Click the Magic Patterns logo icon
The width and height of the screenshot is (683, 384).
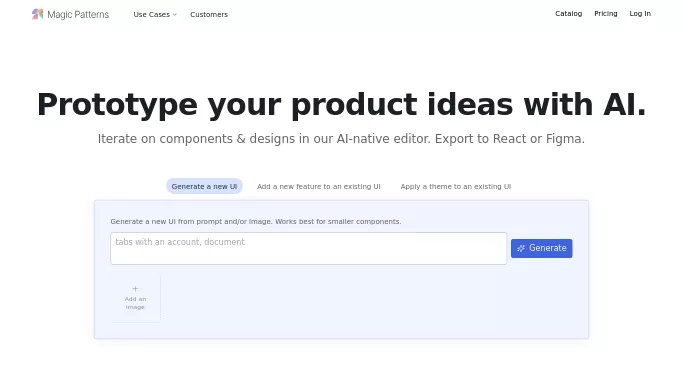pyautogui.click(x=37, y=14)
